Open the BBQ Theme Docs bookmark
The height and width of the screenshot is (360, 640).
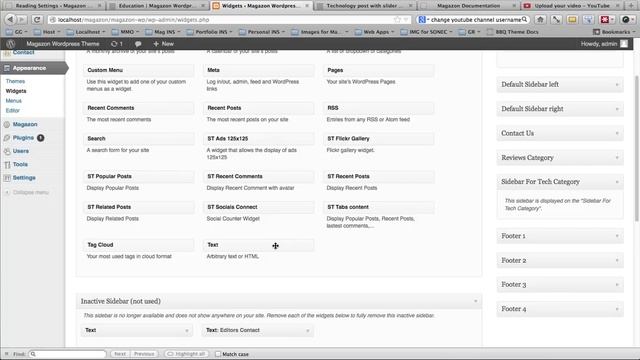513,31
